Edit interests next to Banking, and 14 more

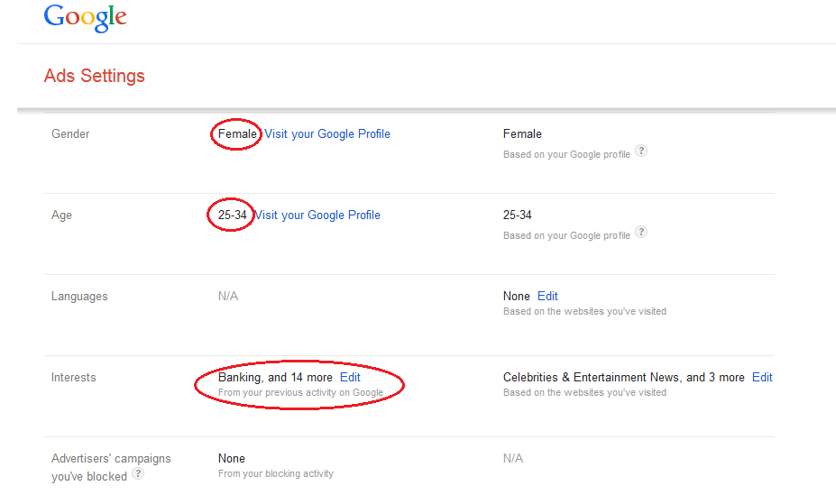click(350, 377)
